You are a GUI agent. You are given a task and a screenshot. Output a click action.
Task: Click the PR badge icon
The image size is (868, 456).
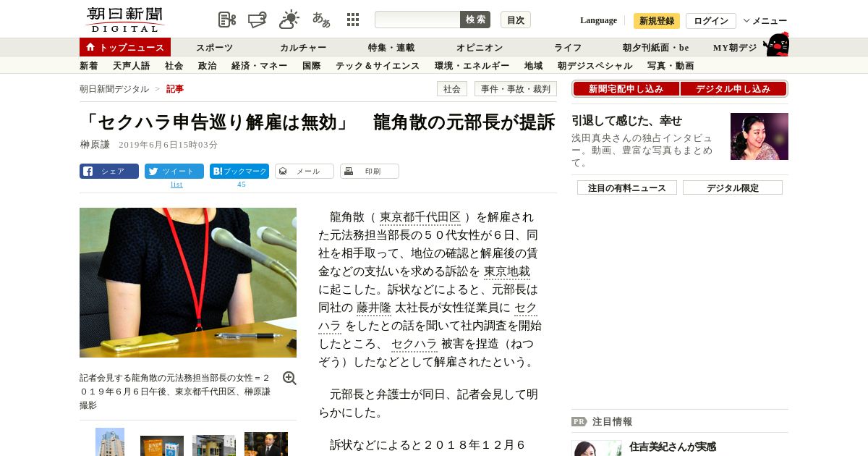pyautogui.click(x=579, y=421)
